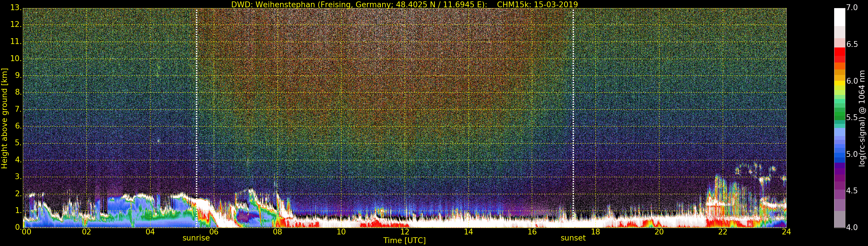Click time tick label '22'

[723, 232]
